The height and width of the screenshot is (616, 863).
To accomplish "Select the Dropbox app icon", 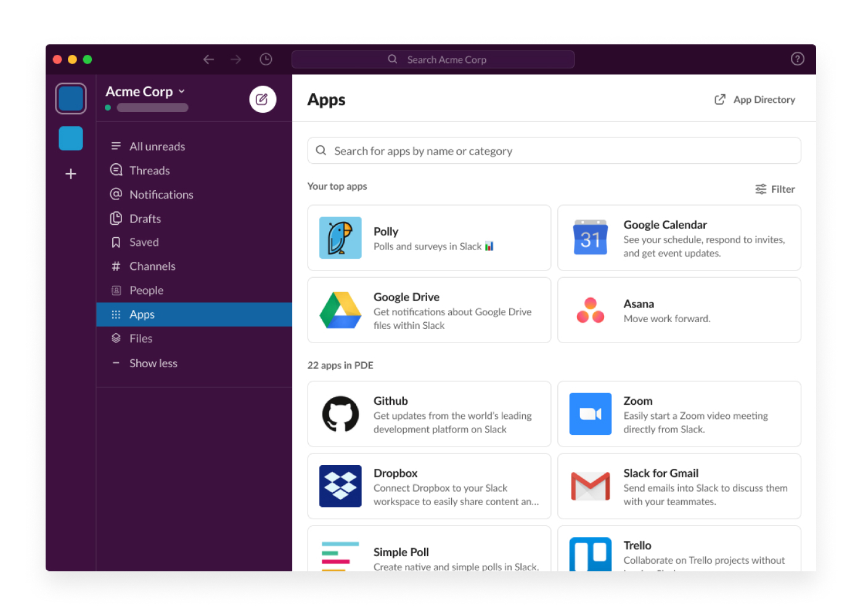I will click(x=340, y=486).
